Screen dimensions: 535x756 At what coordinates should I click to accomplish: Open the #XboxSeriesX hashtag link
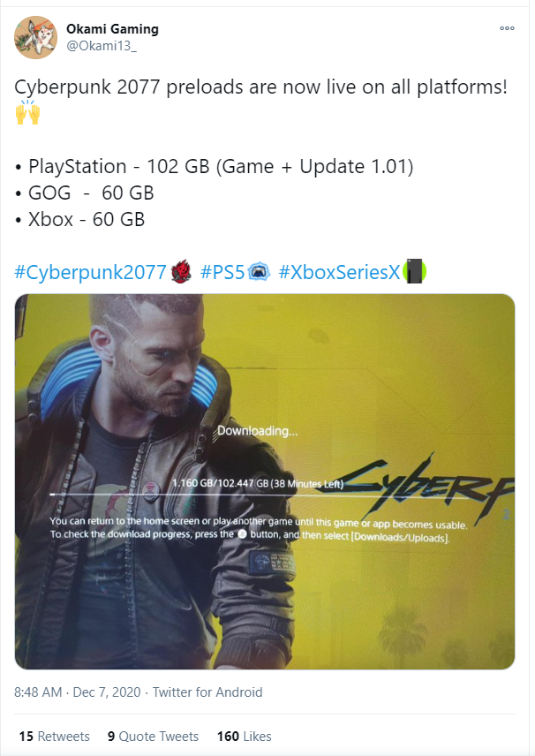pos(339,272)
